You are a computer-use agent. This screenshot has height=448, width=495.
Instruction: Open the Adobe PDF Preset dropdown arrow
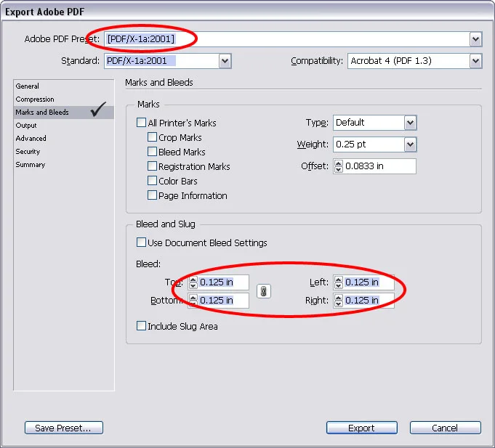pos(475,39)
